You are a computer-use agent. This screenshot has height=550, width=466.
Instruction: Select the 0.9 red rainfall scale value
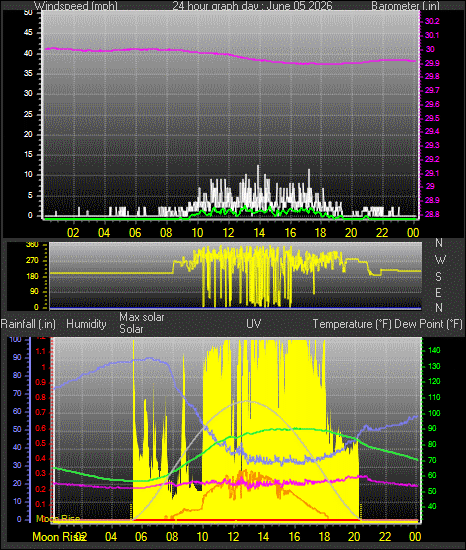tap(41, 382)
